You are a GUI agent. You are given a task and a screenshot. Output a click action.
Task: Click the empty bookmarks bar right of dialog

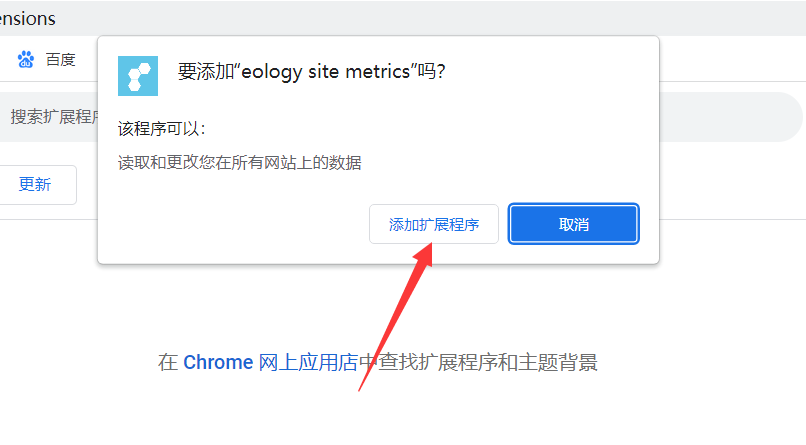[x=730, y=60]
